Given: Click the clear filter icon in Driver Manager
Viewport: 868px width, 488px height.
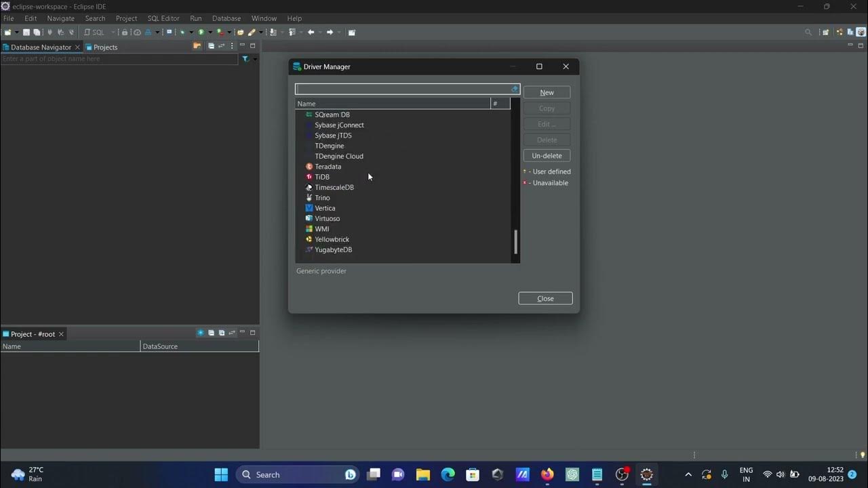Looking at the screenshot, I should 515,89.
